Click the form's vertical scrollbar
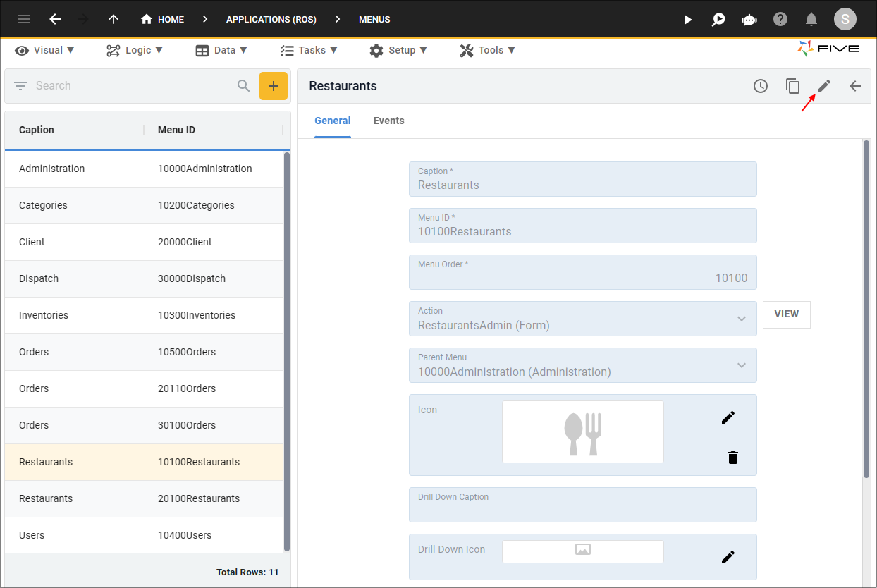The height and width of the screenshot is (588, 877). pos(866,310)
